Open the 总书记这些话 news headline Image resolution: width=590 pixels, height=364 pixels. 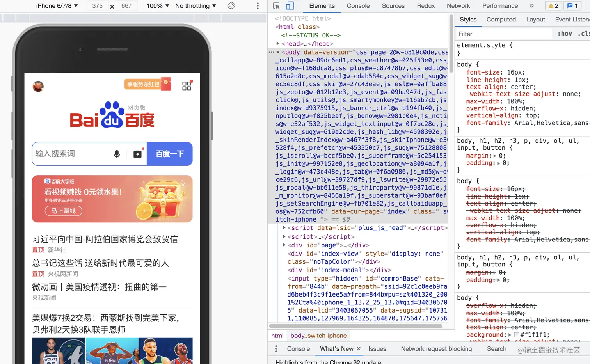101,263
